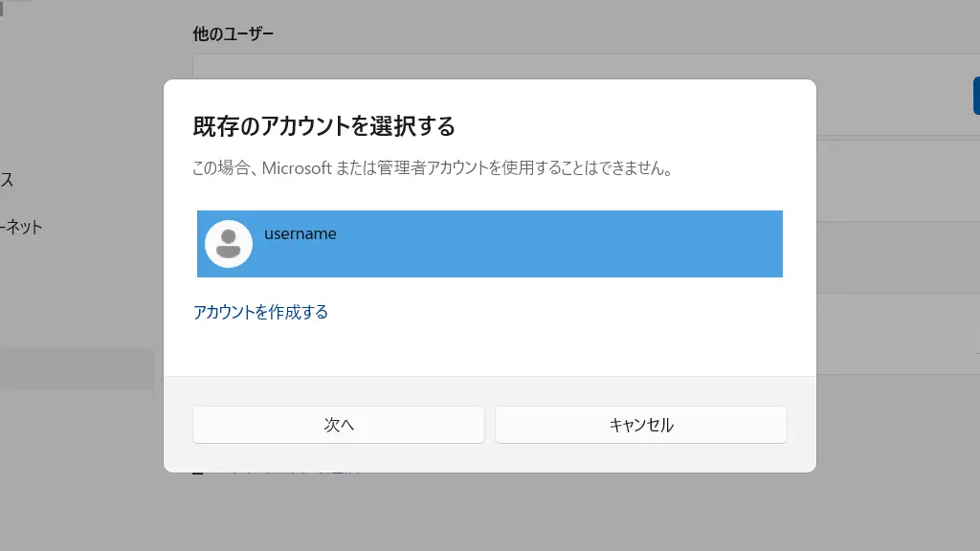Click the 他のユーザー heading behind the dialog
This screenshot has height=551, width=980.
point(233,34)
